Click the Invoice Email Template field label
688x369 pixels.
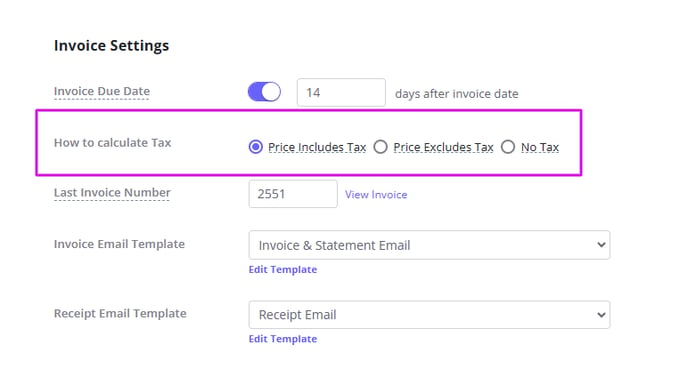(119, 244)
